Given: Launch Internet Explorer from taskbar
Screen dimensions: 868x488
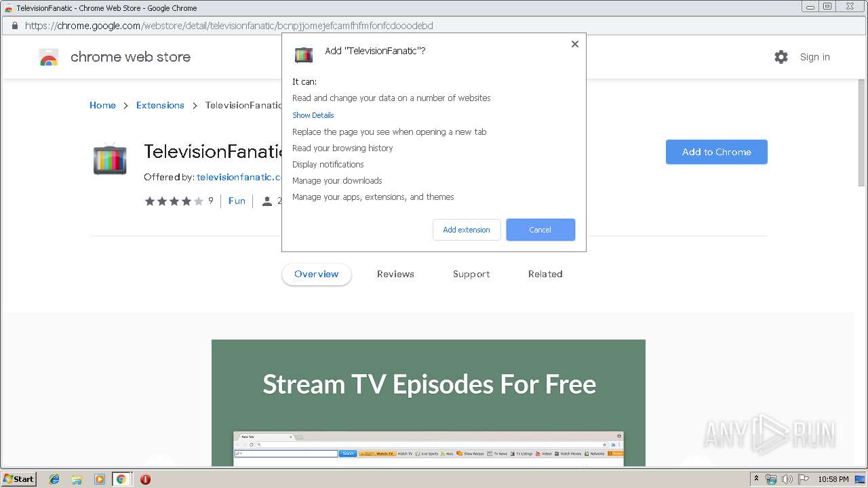Looking at the screenshot, I should click(x=54, y=479).
